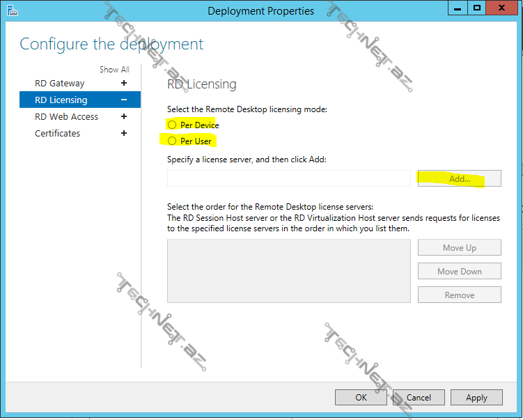Click Apply to save settings

pos(476,397)
